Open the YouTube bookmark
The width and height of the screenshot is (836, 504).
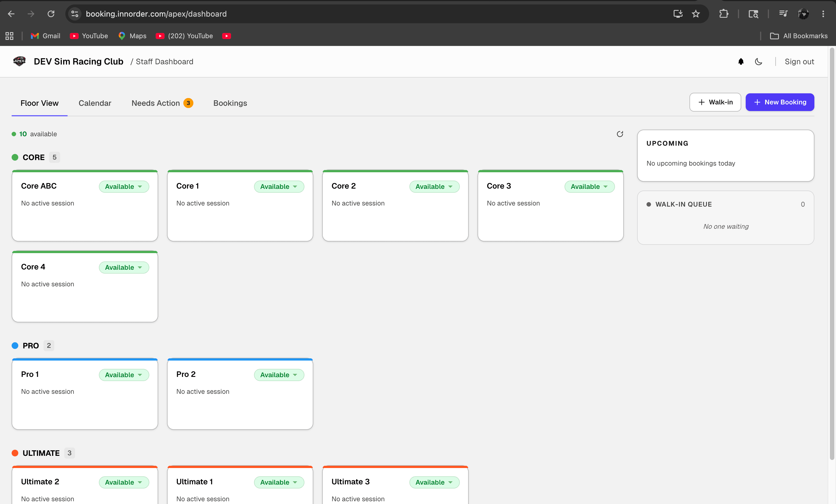[x=89, y=36]
